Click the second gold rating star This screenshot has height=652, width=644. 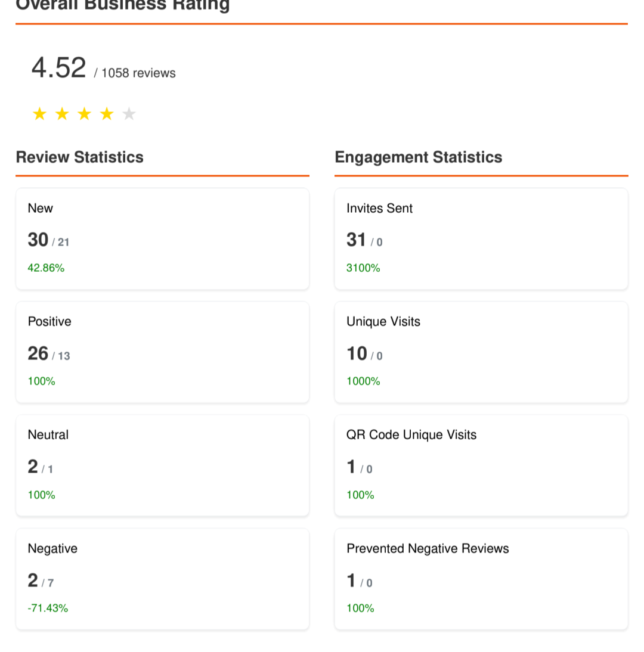click(62, 114)
